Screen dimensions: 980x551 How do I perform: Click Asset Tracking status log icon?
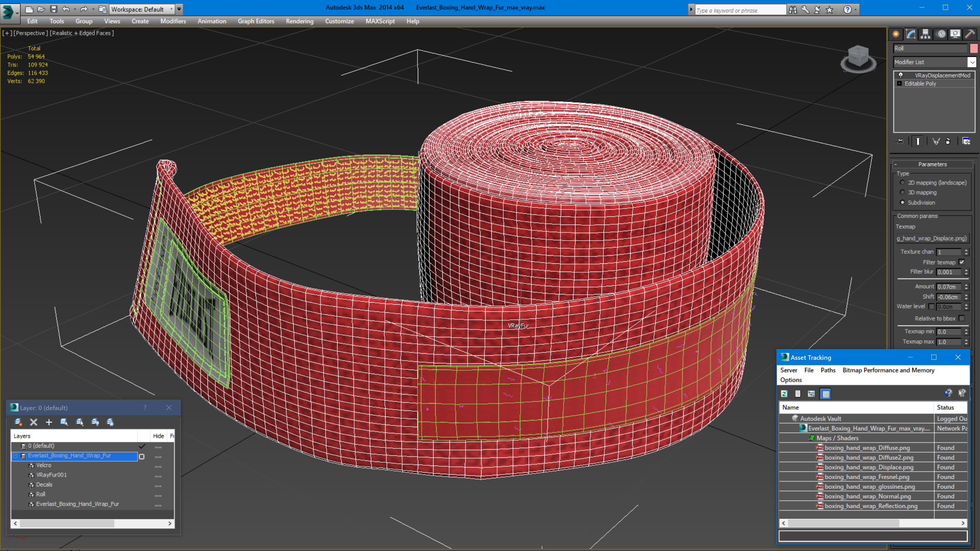click(x=798, y=393)
